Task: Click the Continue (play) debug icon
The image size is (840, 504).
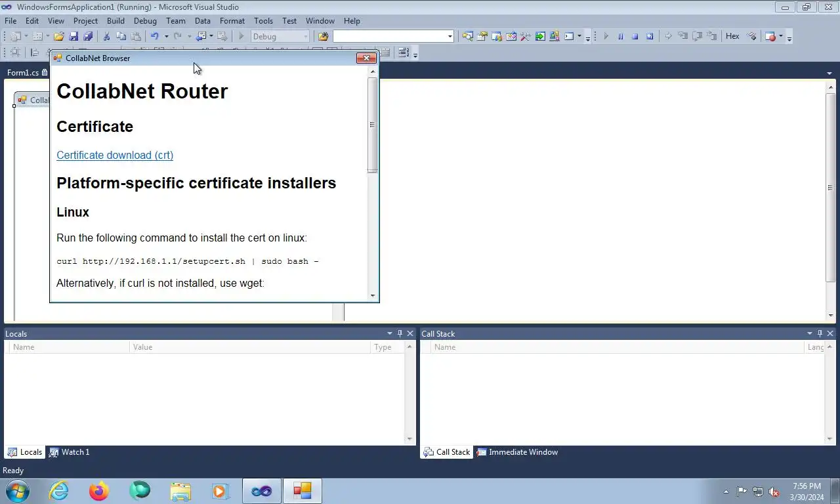Action: (x=606, y=37)
